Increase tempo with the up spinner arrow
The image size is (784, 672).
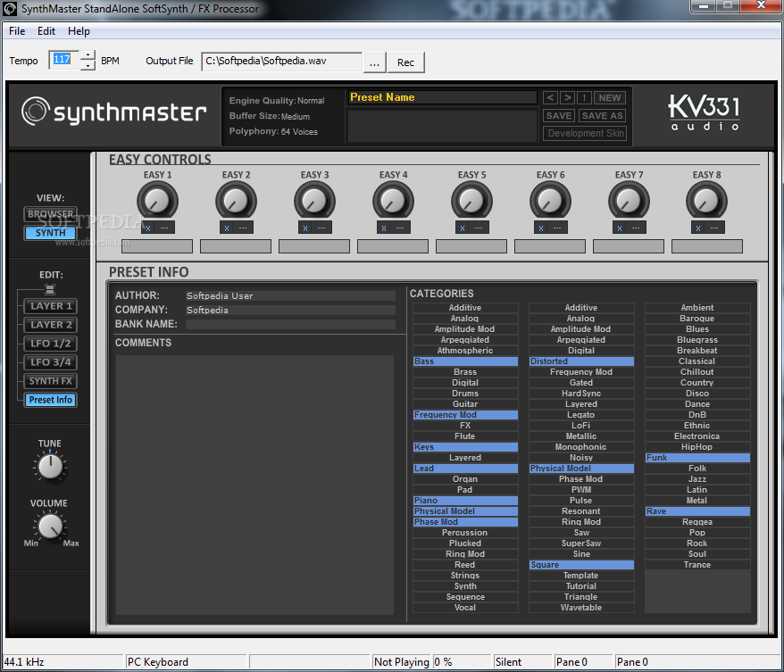88,55
